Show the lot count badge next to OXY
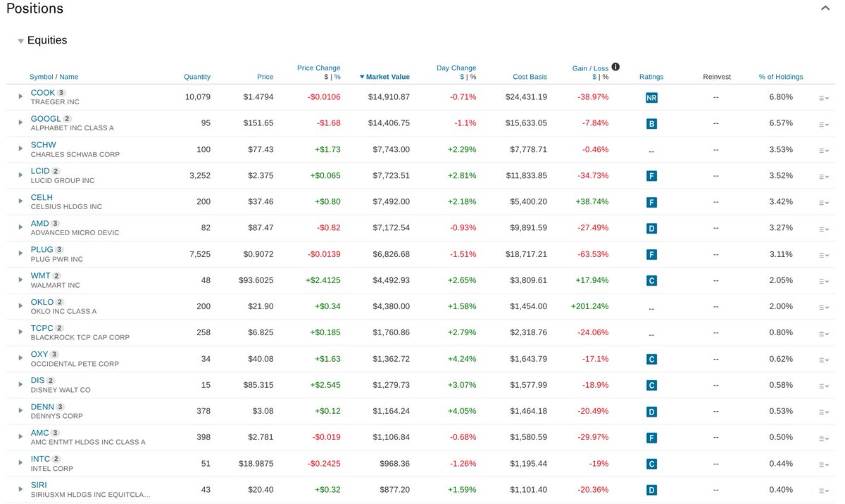 (x=55, y=354)
